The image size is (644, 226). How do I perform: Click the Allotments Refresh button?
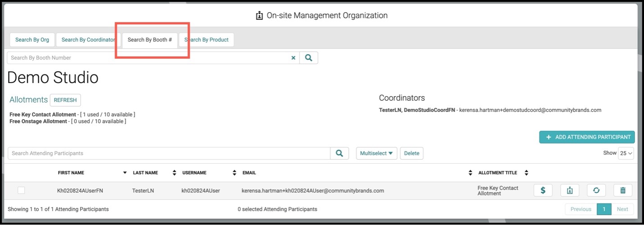(65, 100)
